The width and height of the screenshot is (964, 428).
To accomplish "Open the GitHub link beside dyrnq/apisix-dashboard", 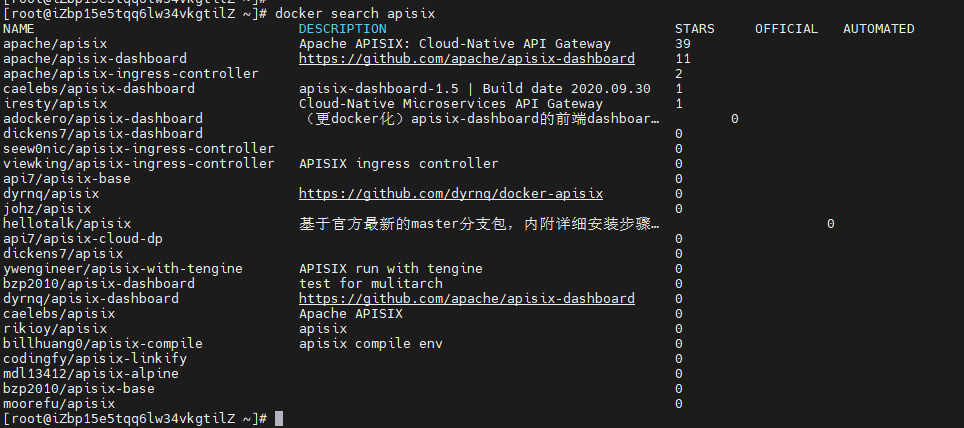I will coord(466,299).
